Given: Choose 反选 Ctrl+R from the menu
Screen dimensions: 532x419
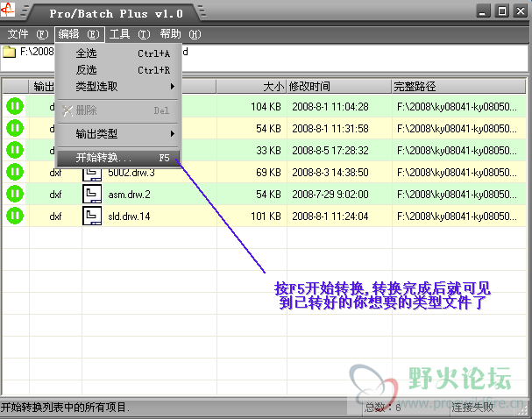Looking at the screenshot, I should [118, 70].
